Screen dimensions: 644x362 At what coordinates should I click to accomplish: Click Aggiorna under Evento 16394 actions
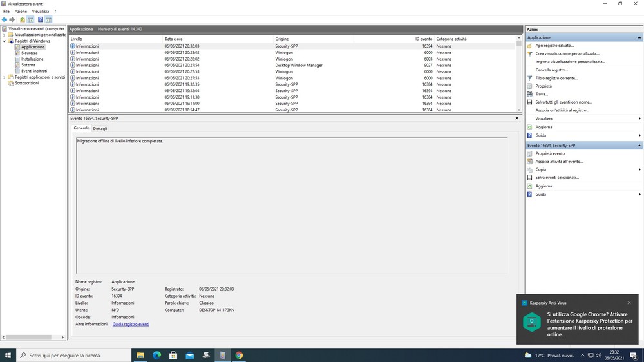pyautogui.click(x=544, y=186)
